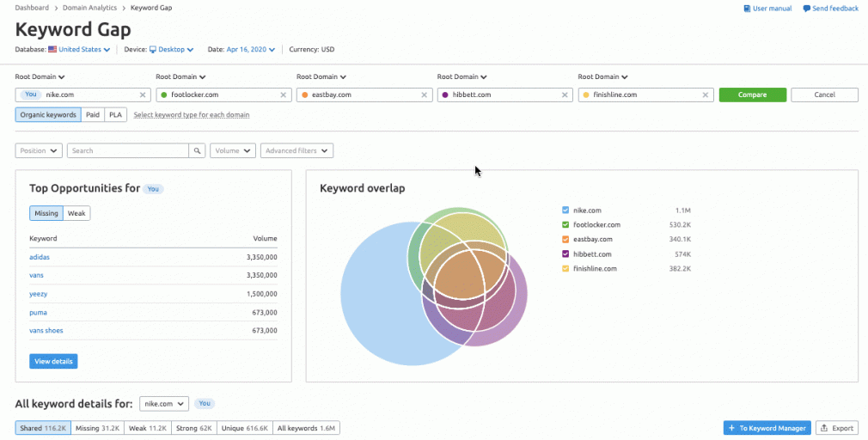The image size is (868, 440).
Task: Click the Volume column header
Action: 266,239
